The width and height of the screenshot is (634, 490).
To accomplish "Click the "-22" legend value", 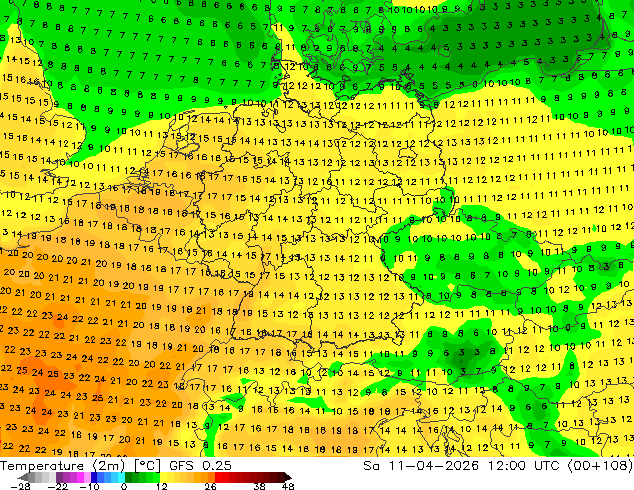I will [x=57, y=486].
